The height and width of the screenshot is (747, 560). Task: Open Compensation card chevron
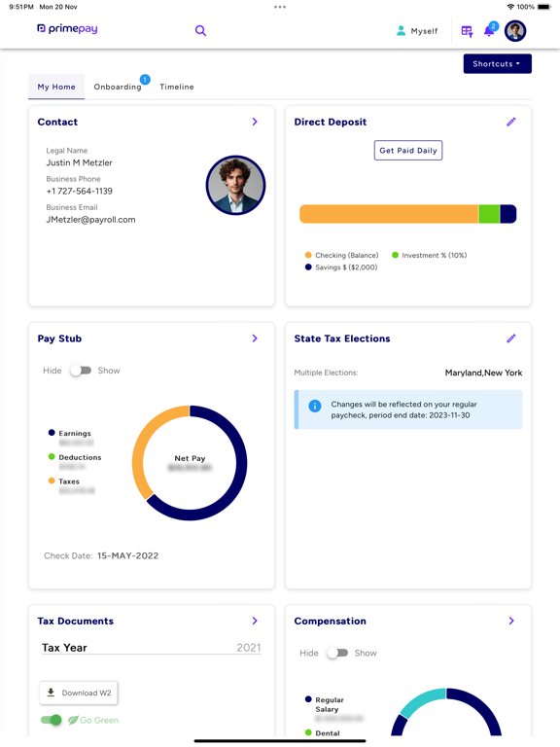511,621
